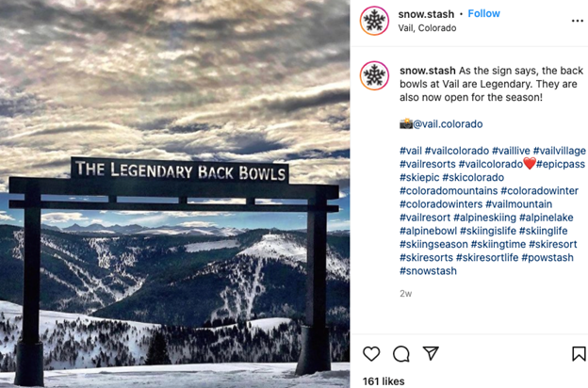
Task: View the 161 likes list
Action: pyautogui.click(x=384, y=381)
